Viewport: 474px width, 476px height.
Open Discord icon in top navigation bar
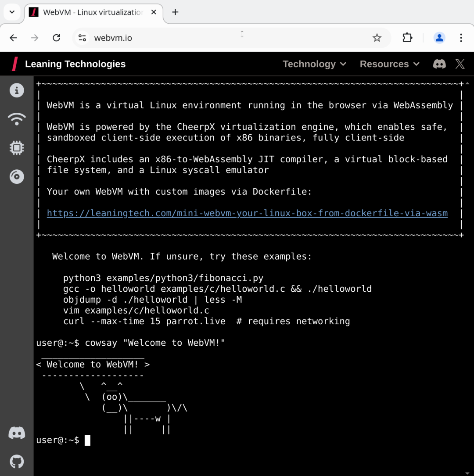coord(439,64)
